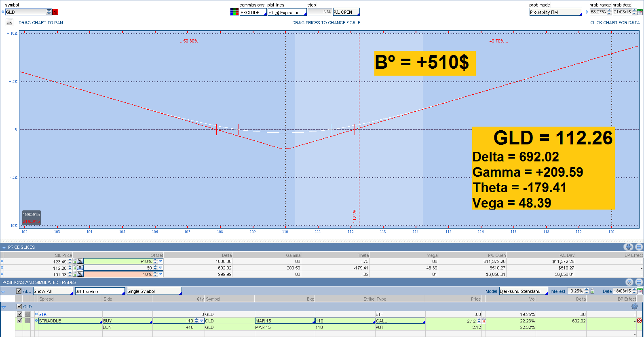Open the 110 strike dropdown
This screenshot has height=337, width=644.
(346, 321)
